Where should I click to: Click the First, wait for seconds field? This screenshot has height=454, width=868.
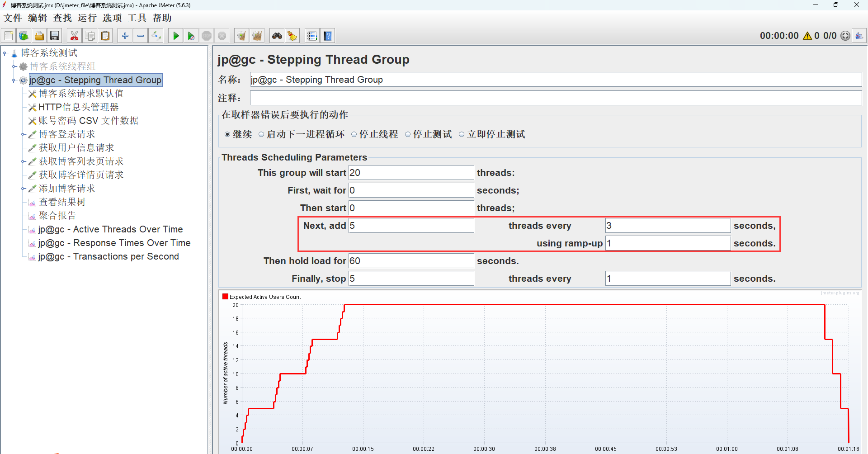coord(411,190)
